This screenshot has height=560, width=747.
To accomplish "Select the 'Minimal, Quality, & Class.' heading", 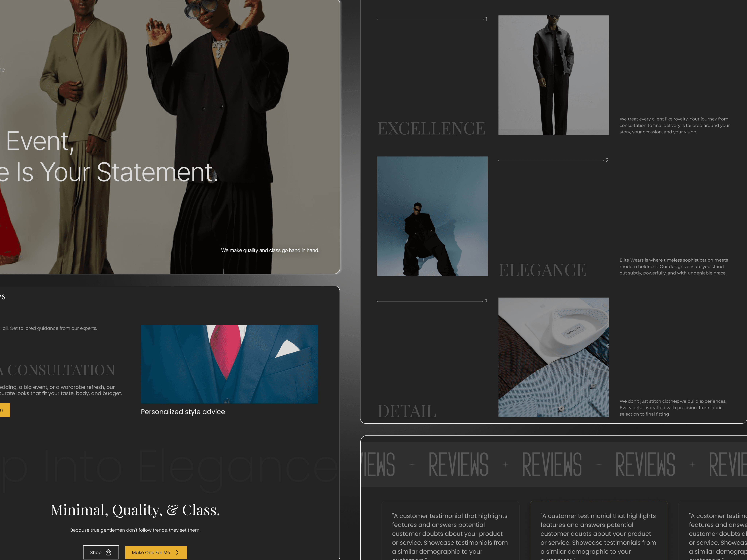I will (x=135, y=510).
